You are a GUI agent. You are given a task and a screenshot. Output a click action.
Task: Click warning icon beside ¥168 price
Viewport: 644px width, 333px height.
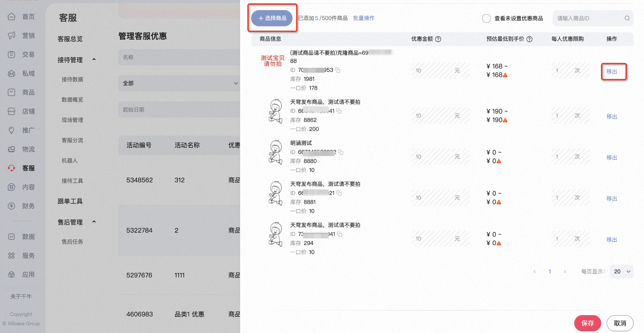point(505,75)
